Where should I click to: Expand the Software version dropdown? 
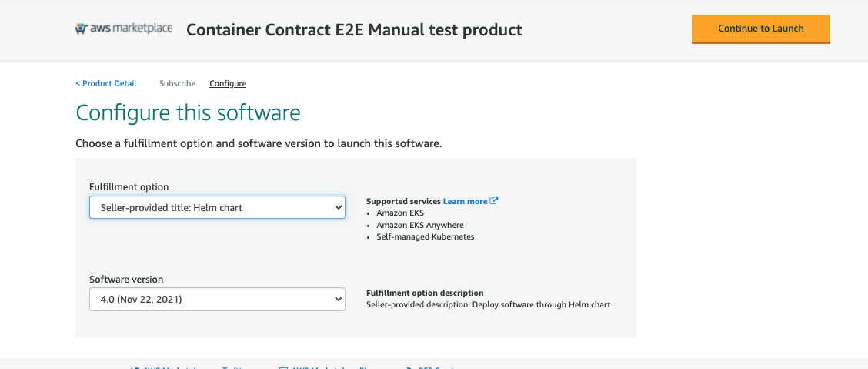pos(217,300)
